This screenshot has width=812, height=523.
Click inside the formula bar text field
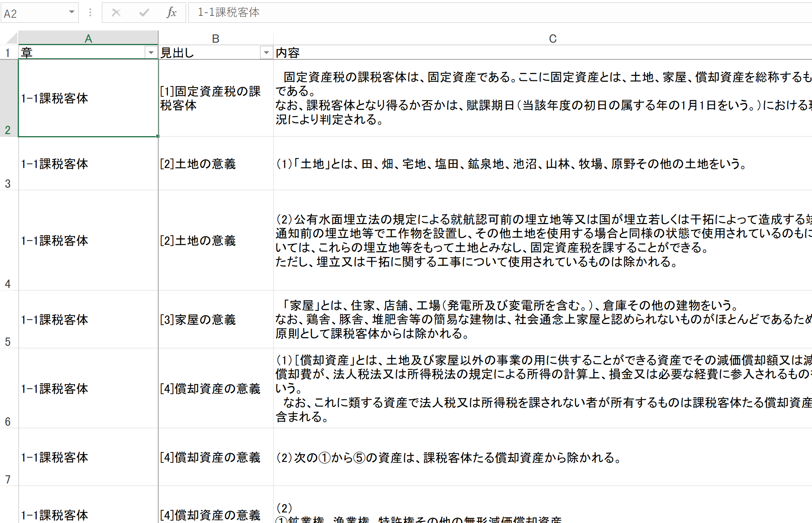pos(463,13)
